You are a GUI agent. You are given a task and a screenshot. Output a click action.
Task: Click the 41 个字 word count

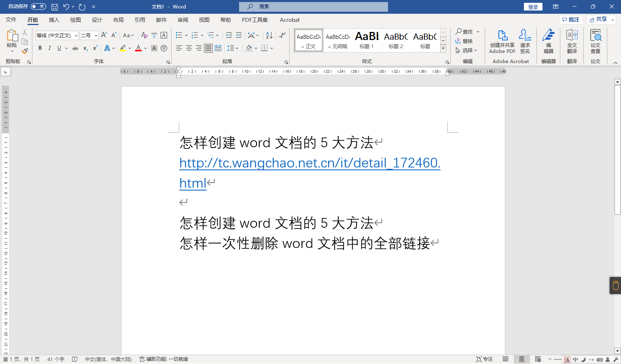pos(55,359)
